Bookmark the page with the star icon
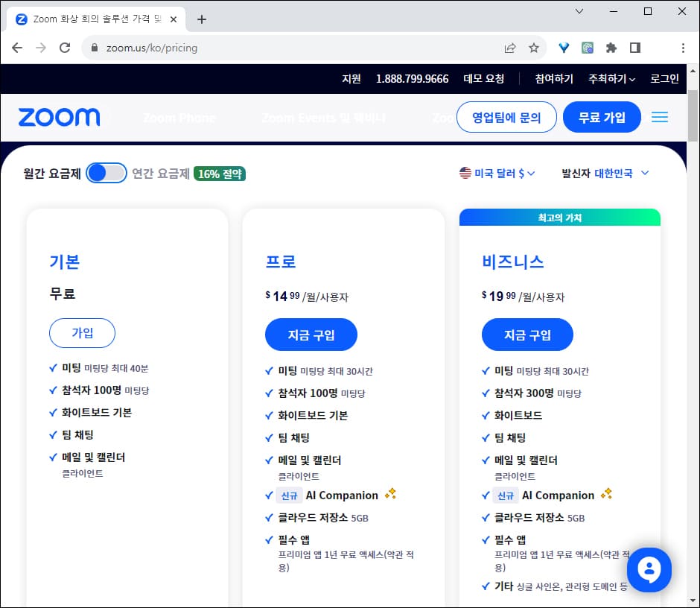The width and height of the screenshot is (700, 608). pyautogui.click(x=534, y=47)
